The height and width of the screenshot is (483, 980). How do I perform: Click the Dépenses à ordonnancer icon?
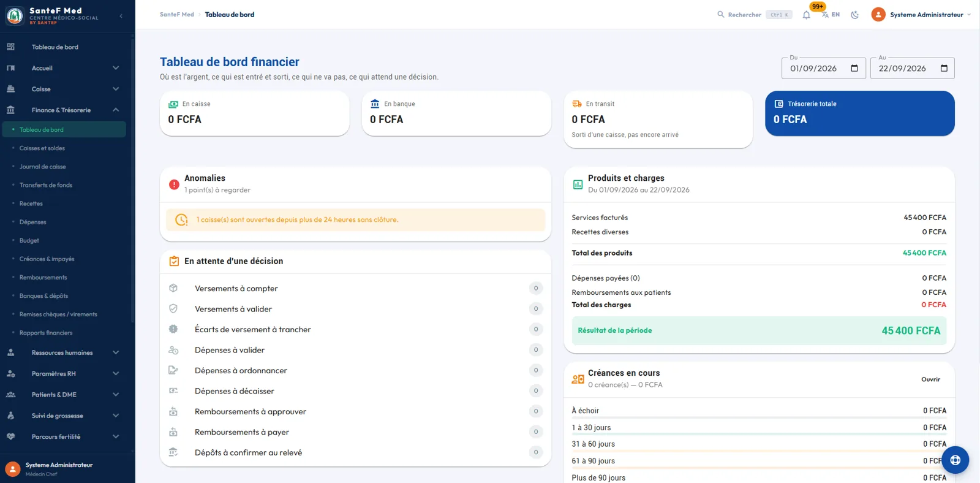click(x=173, y=370)
